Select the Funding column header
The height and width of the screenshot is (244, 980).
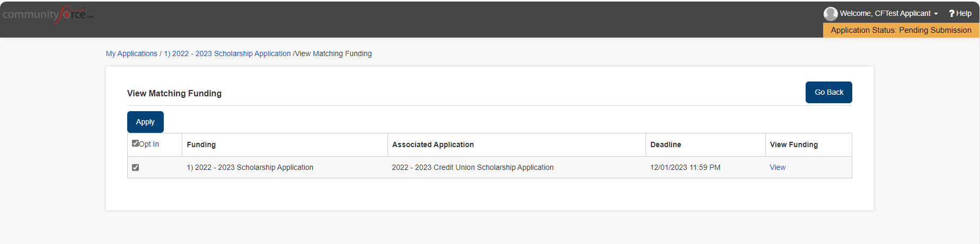click(201, 144)
